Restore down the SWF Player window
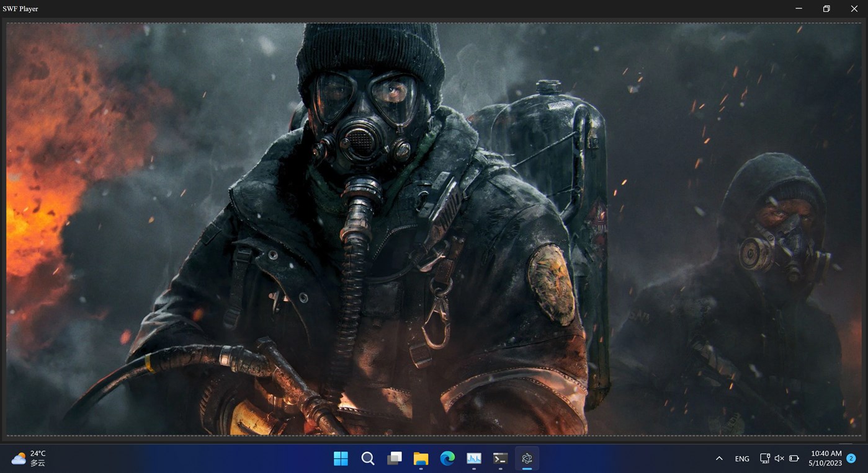The width and height of the screenshot is (868, 473). point(826,8)
